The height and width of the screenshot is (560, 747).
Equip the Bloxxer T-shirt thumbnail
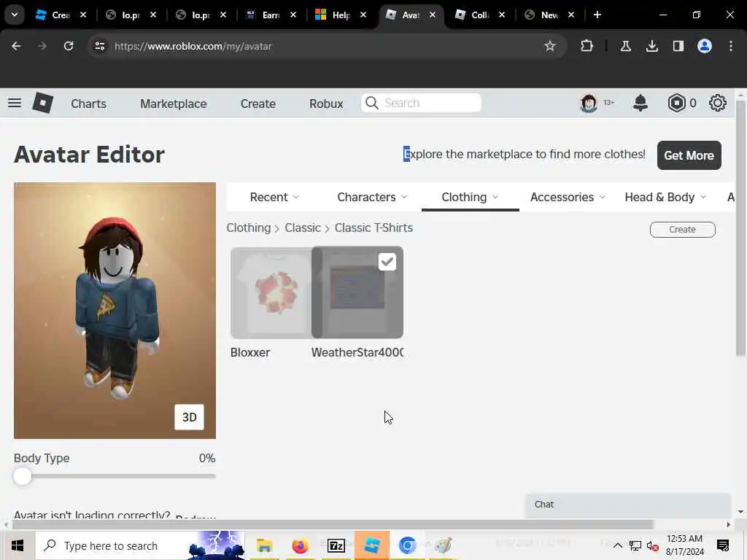tap(271, 292)
